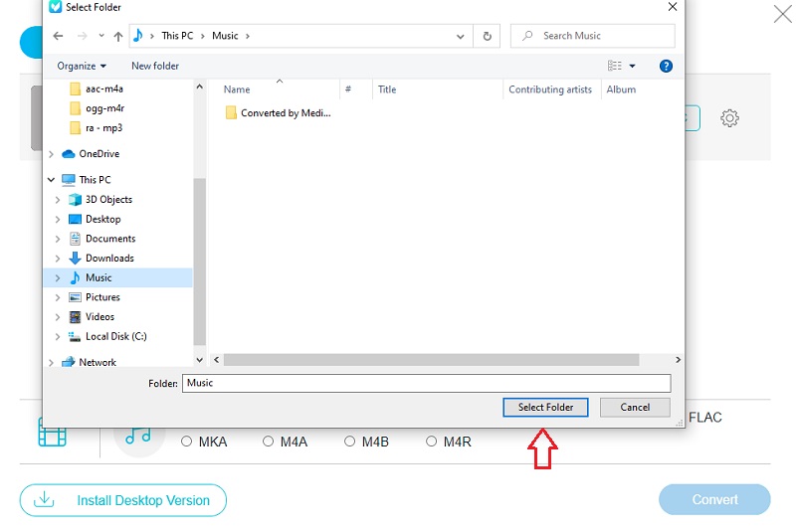This screenshot has height=532, width=796.
Task: Click the settings gear icon
Action: 729,118
